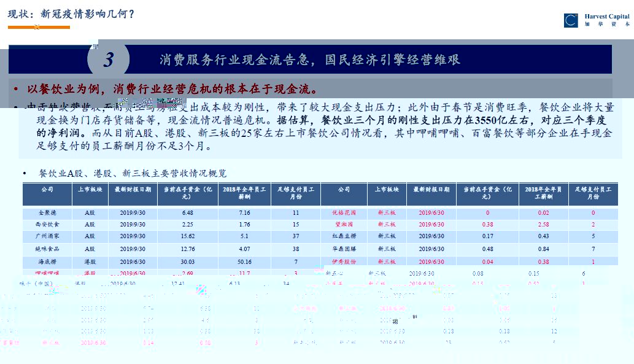Click the company cell "望湘园"

point(344,225)
